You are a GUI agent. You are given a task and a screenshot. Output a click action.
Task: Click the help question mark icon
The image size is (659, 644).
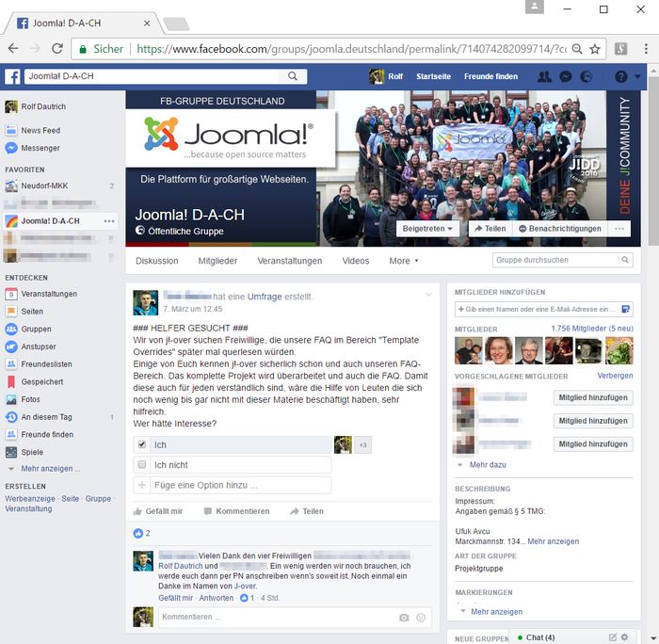(x=620, y=76)
